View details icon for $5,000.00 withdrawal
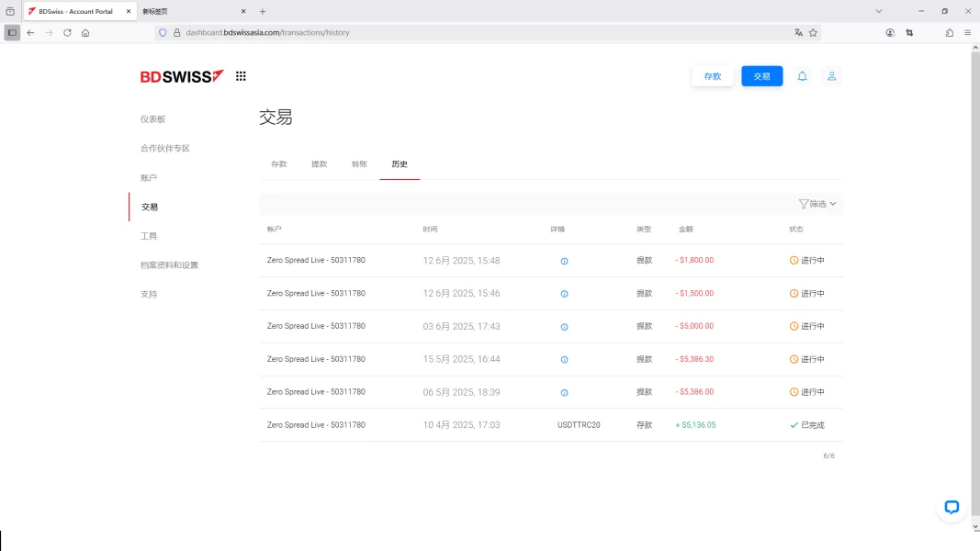 [564, 327]
